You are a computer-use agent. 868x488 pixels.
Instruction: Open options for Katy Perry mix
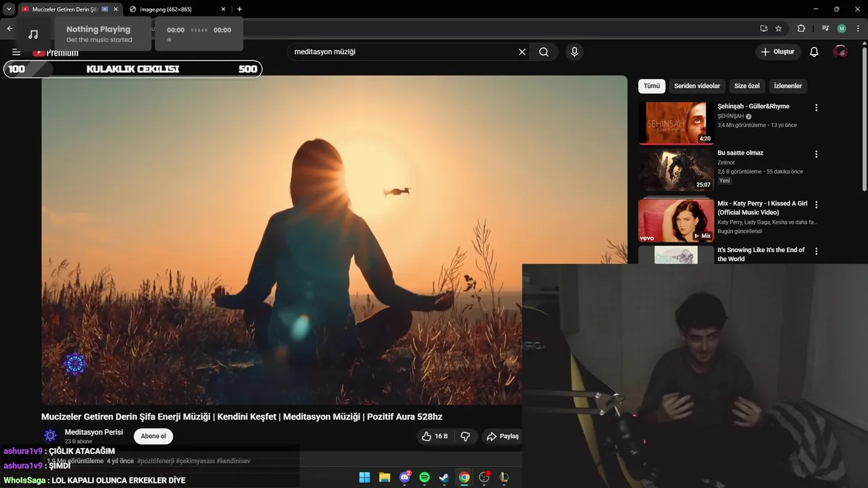[x=816, y=204]
